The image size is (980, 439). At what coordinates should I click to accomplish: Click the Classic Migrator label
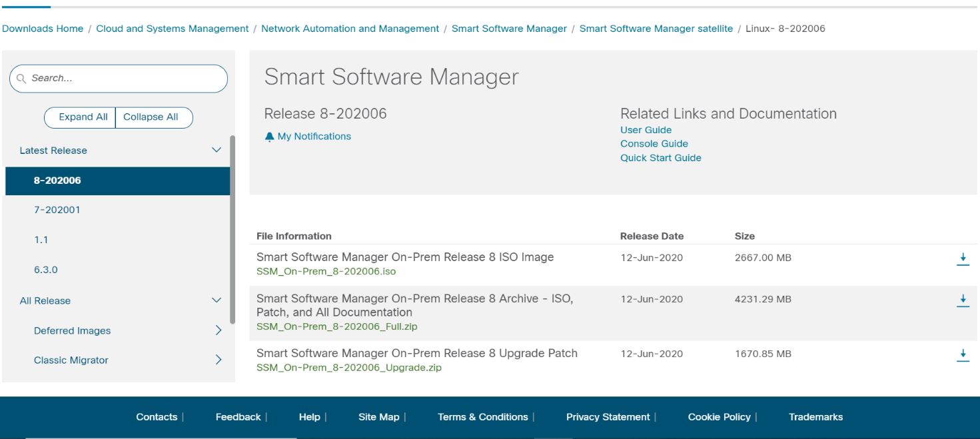pos(71,360)
